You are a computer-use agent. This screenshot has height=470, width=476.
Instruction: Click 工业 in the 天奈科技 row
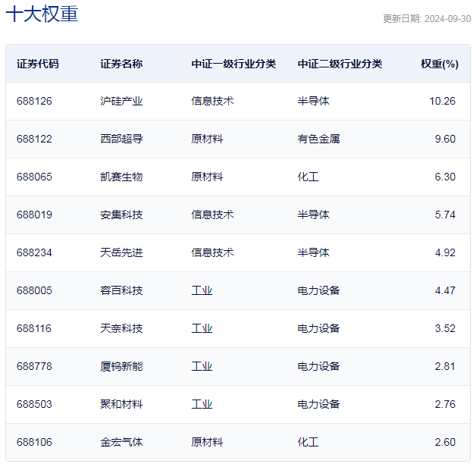(202, 328)
